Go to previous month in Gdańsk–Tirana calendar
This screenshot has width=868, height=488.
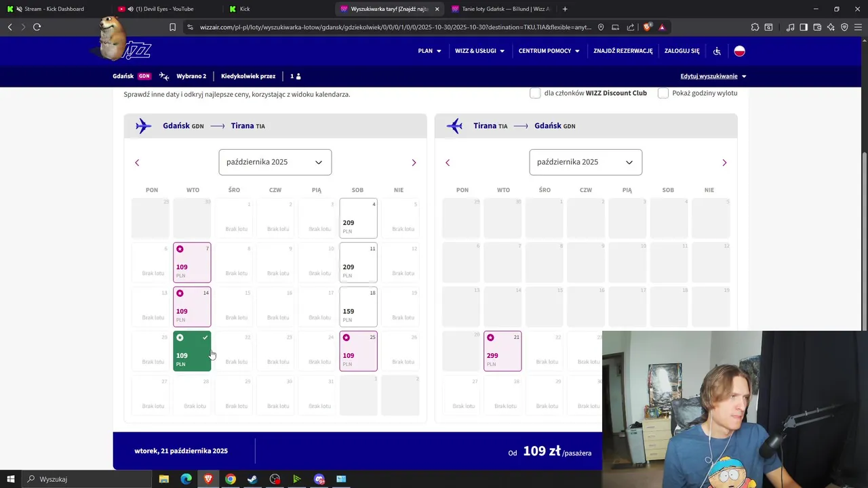click(x=137, y=163)
